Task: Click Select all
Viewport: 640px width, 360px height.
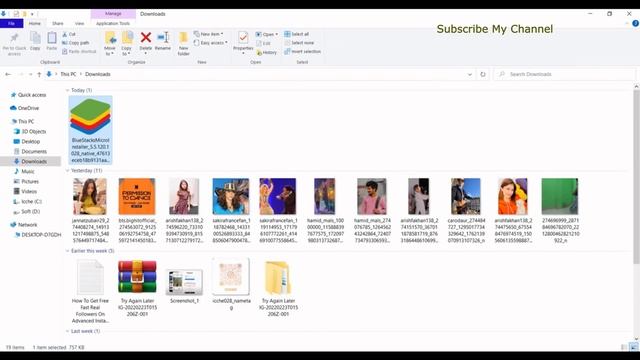Action: click(x=297, y=34)
